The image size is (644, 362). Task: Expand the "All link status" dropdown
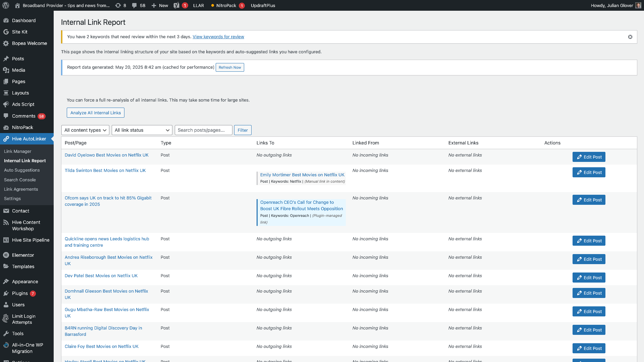point(142,130)
